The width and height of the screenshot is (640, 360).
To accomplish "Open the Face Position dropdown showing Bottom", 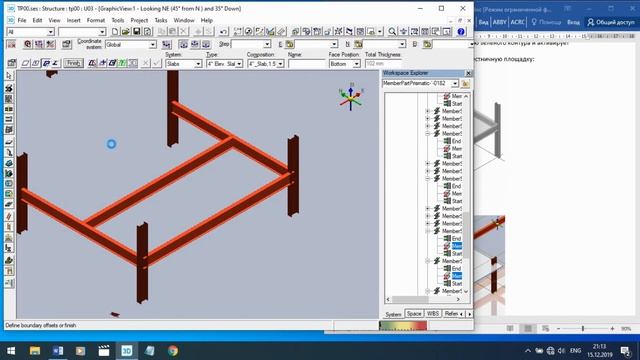I will click(357, 64).
